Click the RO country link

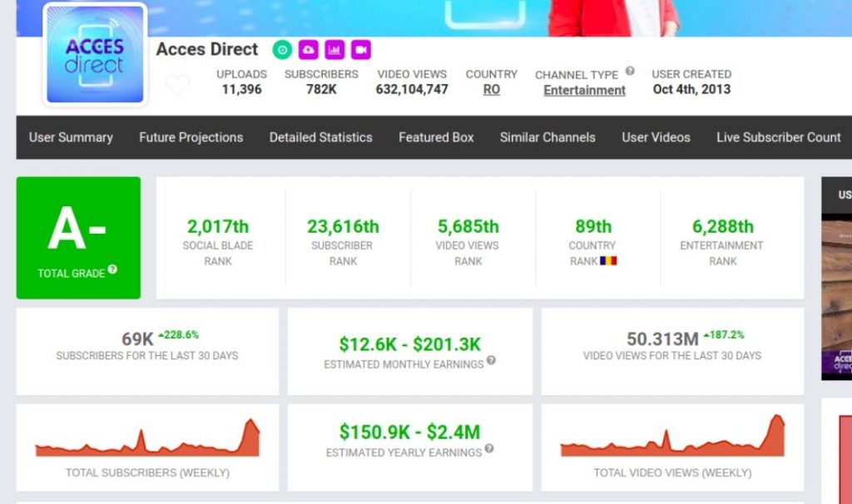[x=491, y=90]
